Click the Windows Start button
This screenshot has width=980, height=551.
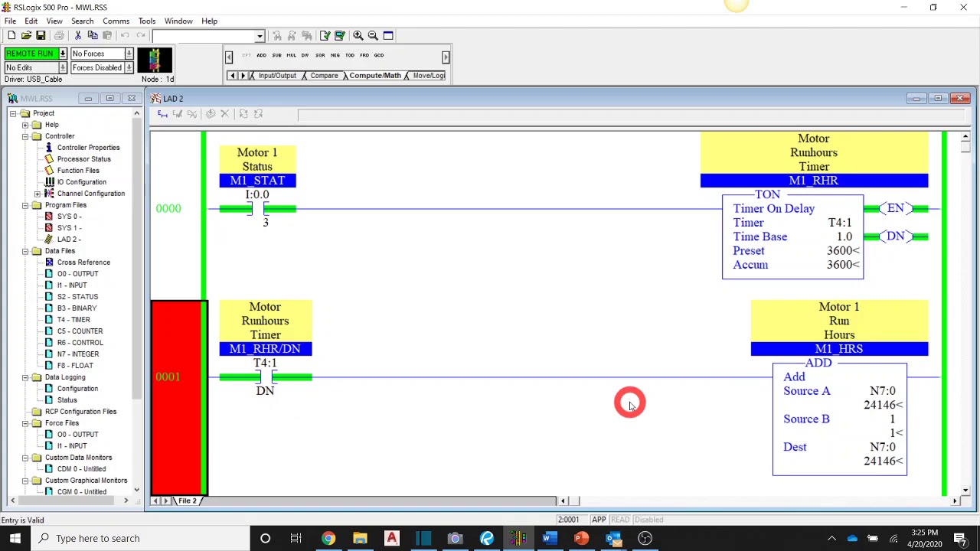(x=15, y=538)
